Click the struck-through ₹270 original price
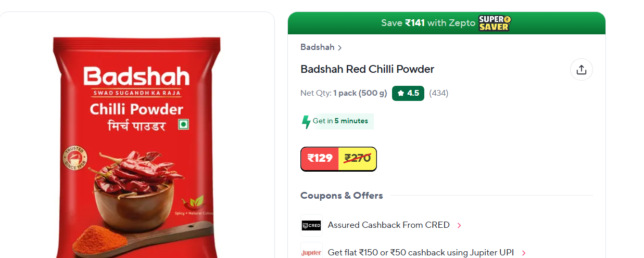Screen dimensions: 644x258 click(x=358, y=159)
